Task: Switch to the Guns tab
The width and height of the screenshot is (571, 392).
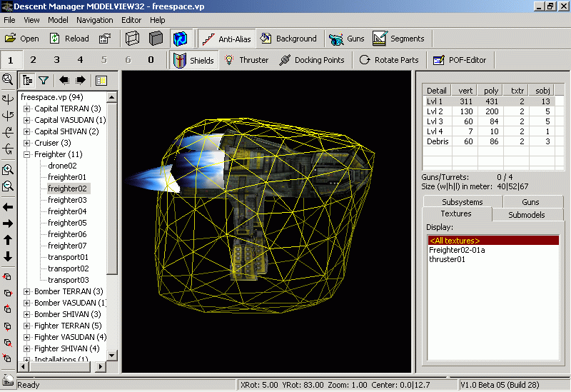Action: coord(530,202)
